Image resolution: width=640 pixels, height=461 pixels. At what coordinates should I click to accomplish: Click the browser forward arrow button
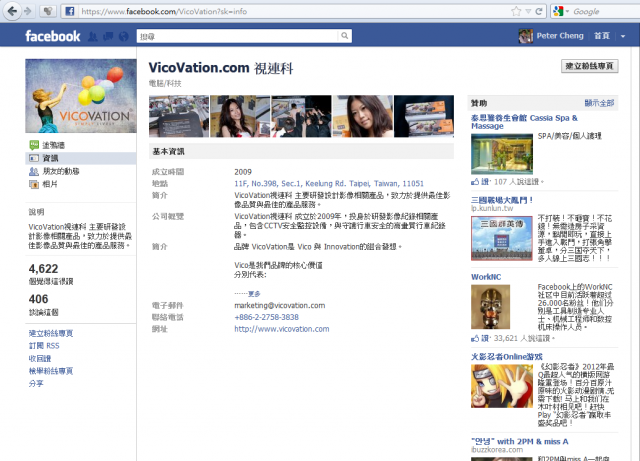pos(27,11)
